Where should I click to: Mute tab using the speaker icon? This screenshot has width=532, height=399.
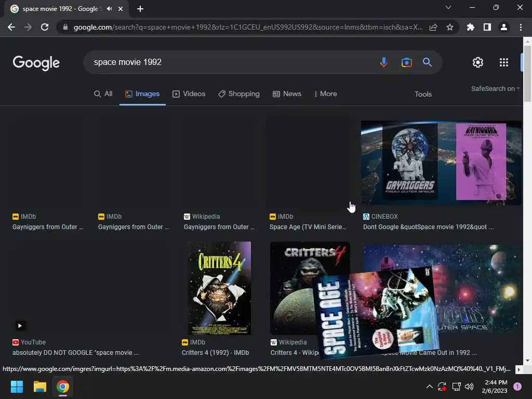[109, 9]
